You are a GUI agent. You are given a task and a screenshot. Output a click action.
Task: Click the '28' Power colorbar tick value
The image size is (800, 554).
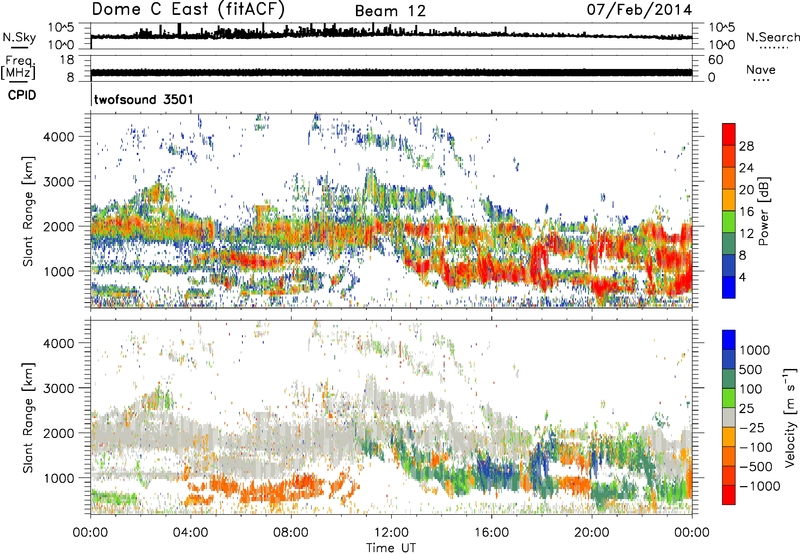coord(746,146)
